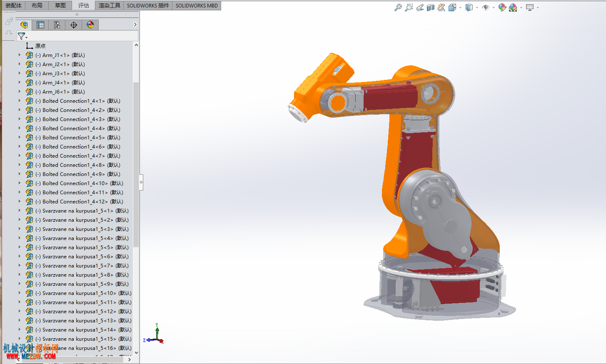Open the View Settings dropdown arrow

pyautogui.click(x=538, y=7)
